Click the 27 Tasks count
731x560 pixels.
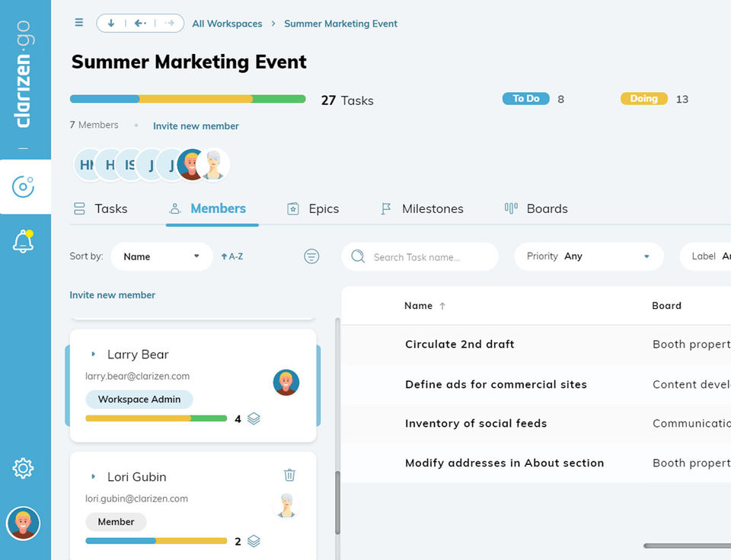pos(347,100)
